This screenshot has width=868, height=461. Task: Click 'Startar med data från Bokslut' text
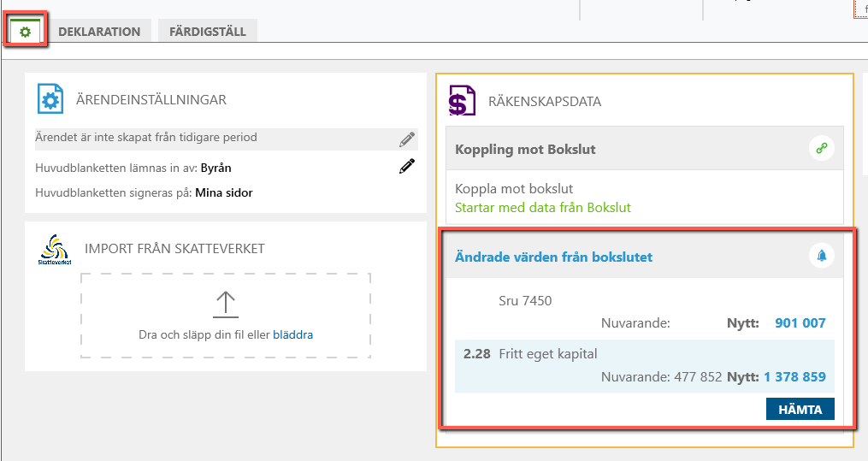coord(542,208)
